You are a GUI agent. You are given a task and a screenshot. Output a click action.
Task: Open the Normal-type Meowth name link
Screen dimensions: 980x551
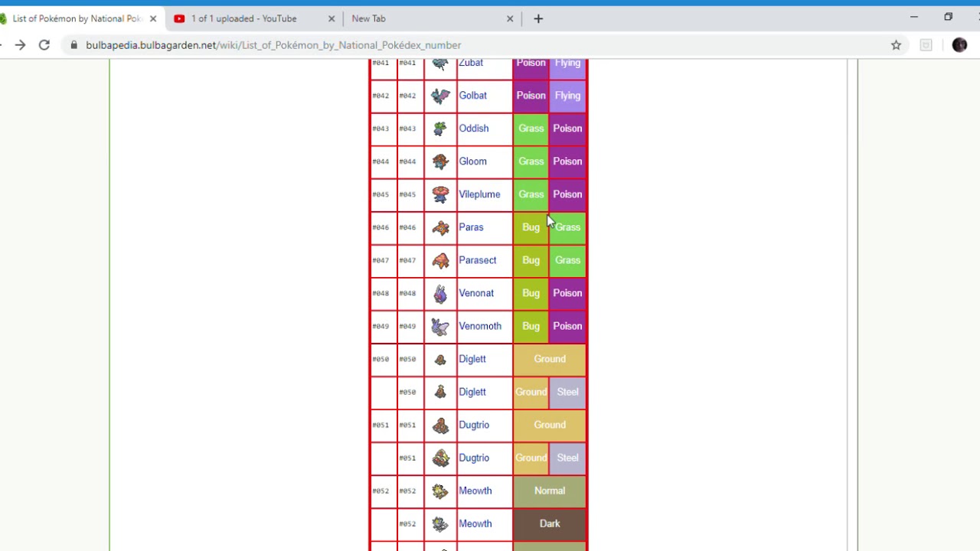[475, 491]
